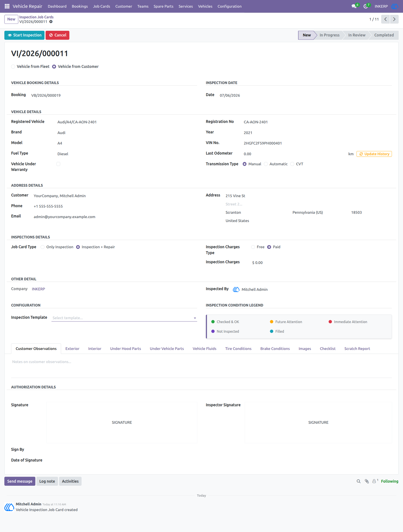The image size is (403, 532).
Task: Click the Completed status stage
Action: tap(384, 35)
